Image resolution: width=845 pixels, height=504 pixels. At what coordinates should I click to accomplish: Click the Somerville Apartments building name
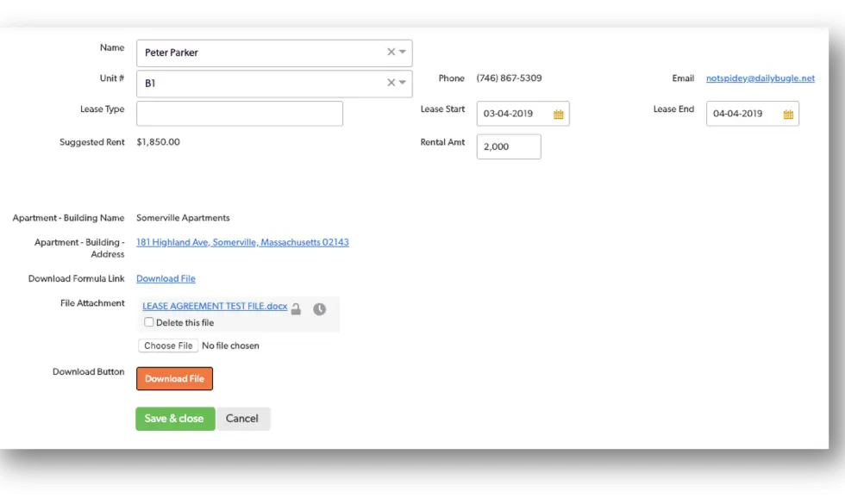coord(183,218)
